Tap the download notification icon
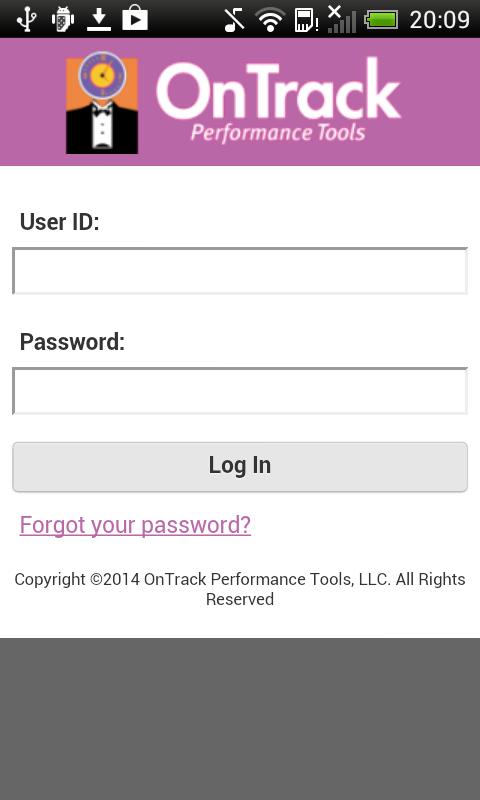 tap(99, 19)
